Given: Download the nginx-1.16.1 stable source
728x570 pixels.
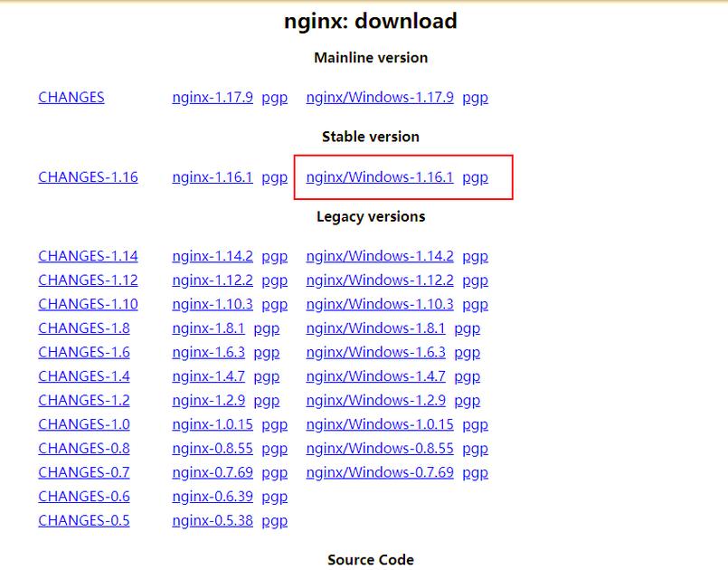Looking at the screenshot, I should coord(213,177).
